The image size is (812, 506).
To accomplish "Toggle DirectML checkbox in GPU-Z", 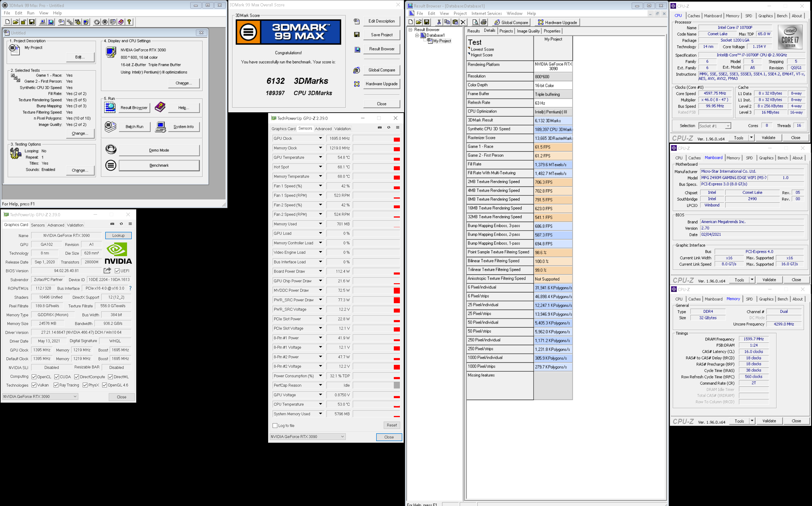I will point(110,377).
